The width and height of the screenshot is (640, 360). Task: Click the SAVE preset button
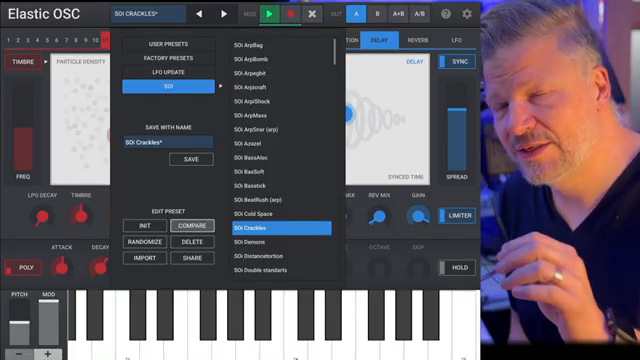coord(191,159)
